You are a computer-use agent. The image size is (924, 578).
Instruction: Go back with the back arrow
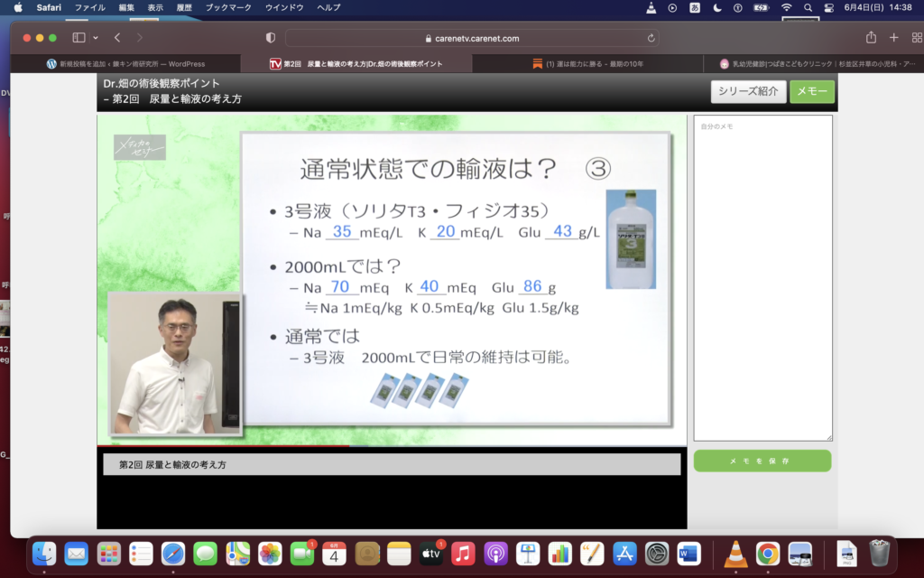(x=115, y=38)
